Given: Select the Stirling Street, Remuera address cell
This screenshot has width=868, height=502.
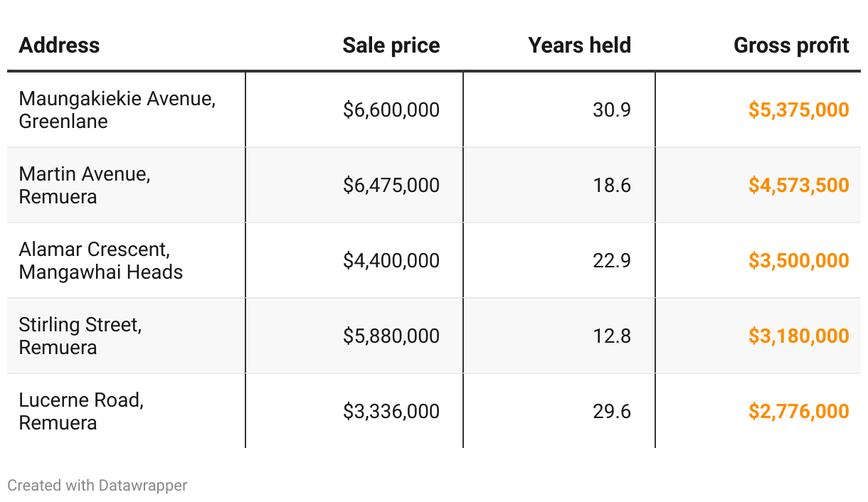Looking at the screenshot, I should pyautogui.click(x=80, y=336).
